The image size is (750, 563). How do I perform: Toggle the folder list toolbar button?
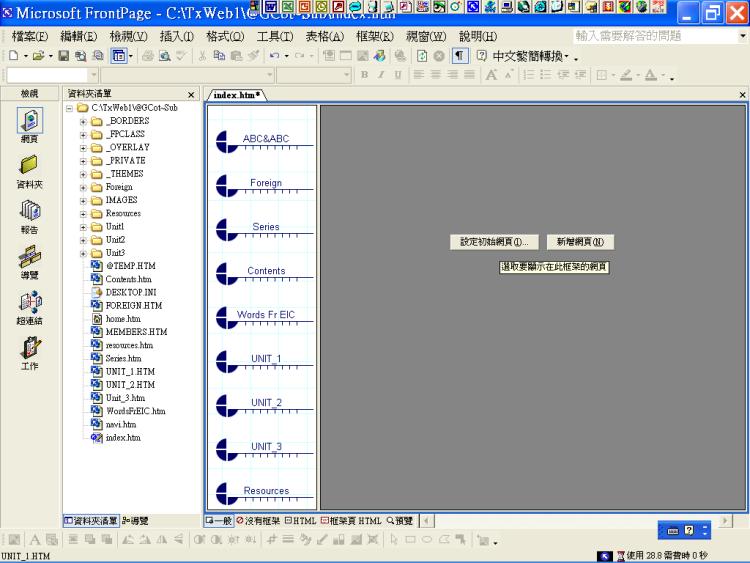117,56
